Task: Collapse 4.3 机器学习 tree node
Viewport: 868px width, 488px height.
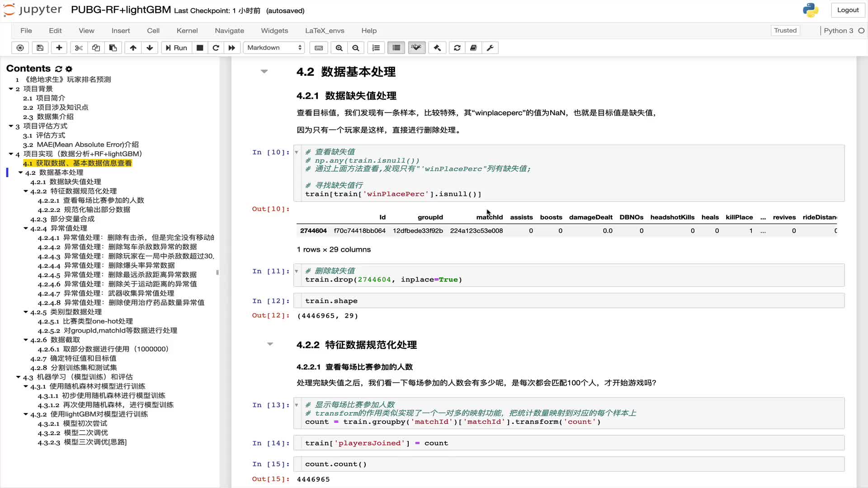Action: point(18,377)
